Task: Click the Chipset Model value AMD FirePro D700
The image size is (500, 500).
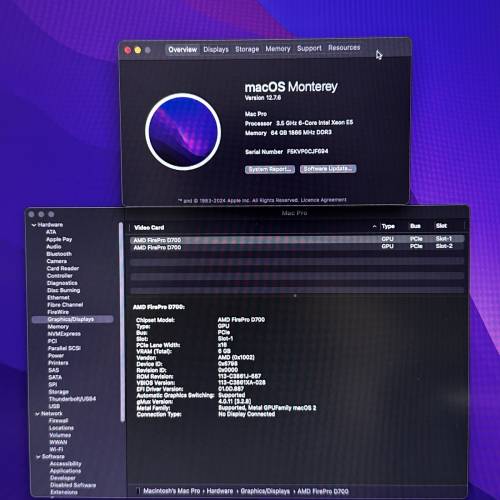Action: point(241,320)
